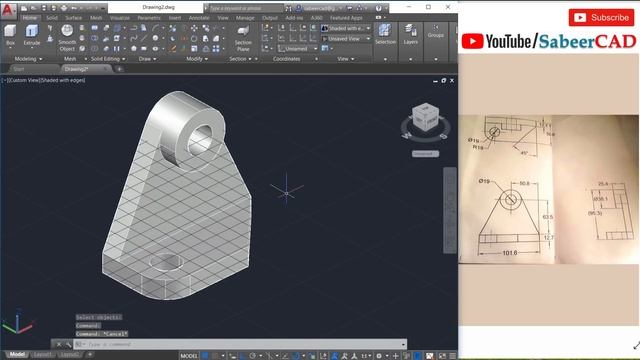
Task: Click the expand arrows below the video
Action: pyautogui.click(x=636, y=345)
